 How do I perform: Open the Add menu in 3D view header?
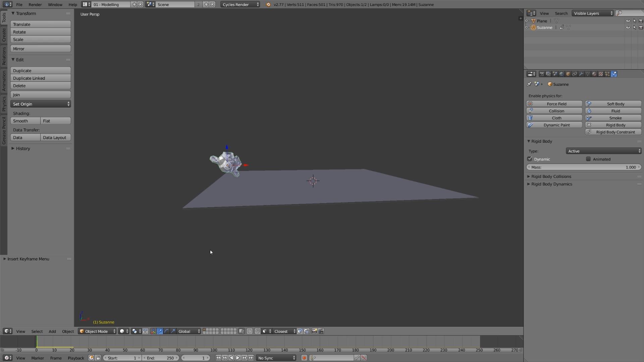click(x=52, y=331)
